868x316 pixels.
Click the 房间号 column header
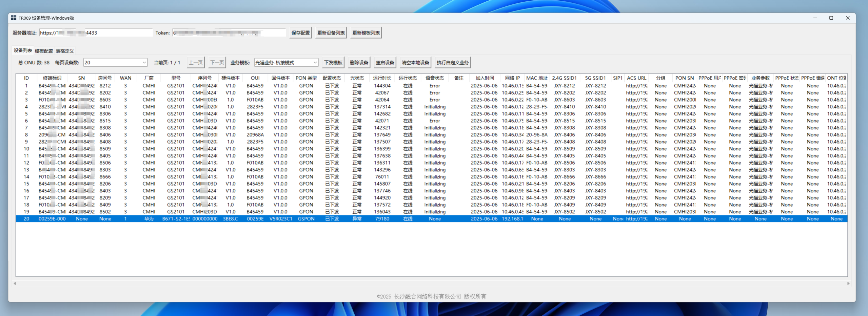click(105, 78)
